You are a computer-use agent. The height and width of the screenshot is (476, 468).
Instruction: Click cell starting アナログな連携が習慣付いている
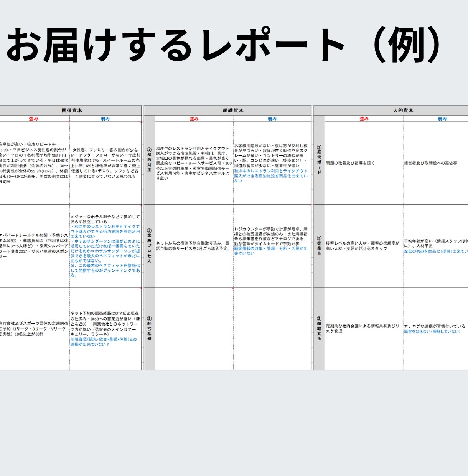(x=436, y=329)
